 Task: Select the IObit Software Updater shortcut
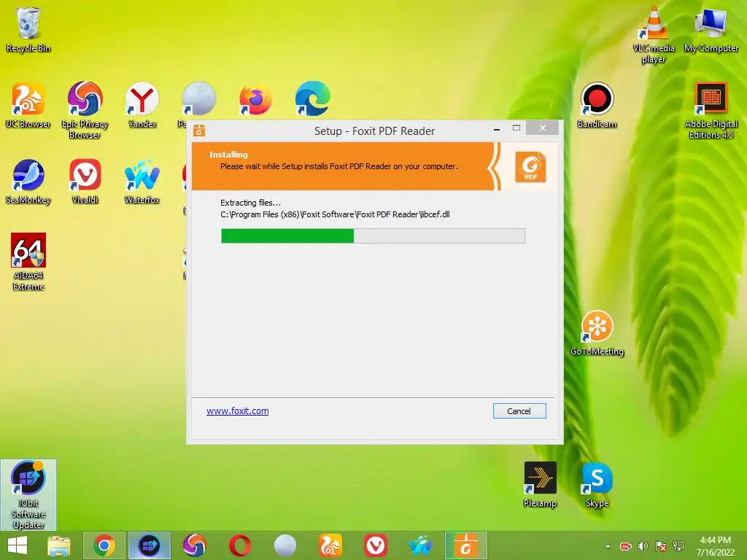click(28, 495)
